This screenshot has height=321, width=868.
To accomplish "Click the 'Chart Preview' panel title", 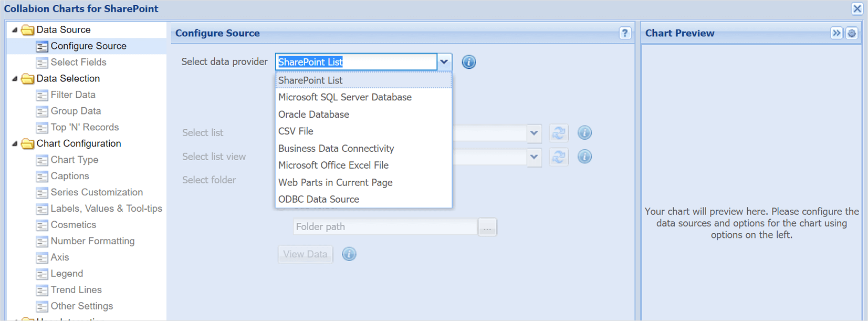I will click(x=679, y=33).
